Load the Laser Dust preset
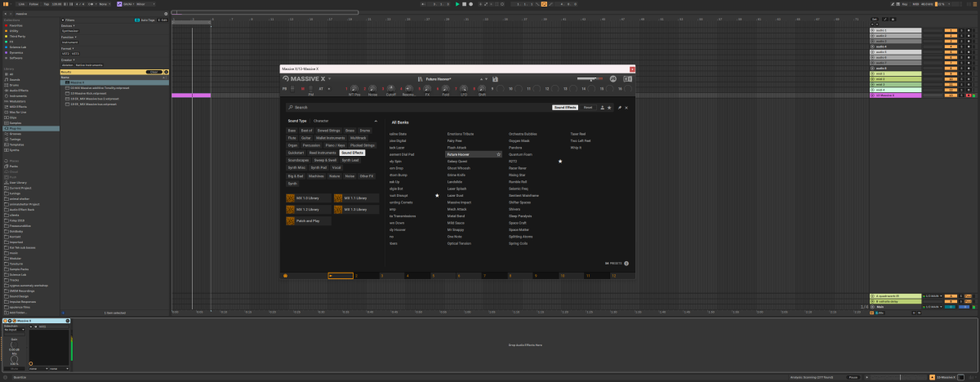 455,196
